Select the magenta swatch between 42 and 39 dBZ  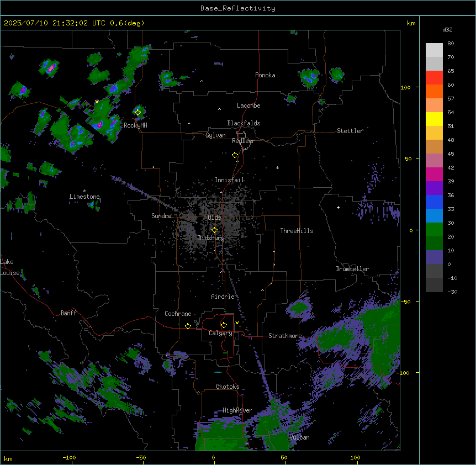[x=434, y=175]
